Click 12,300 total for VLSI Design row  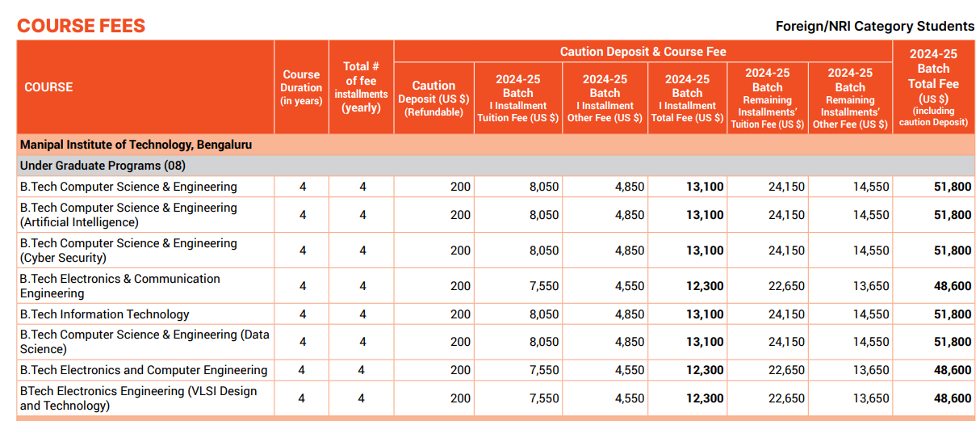click(x=706, y=398)
